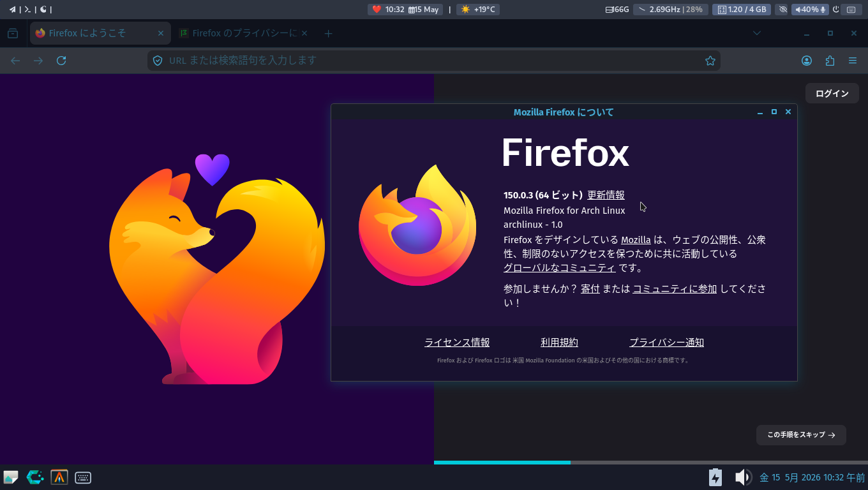Open the Mozilla link in About dialog
Viewport: 868px width, 490px height.
636,240
